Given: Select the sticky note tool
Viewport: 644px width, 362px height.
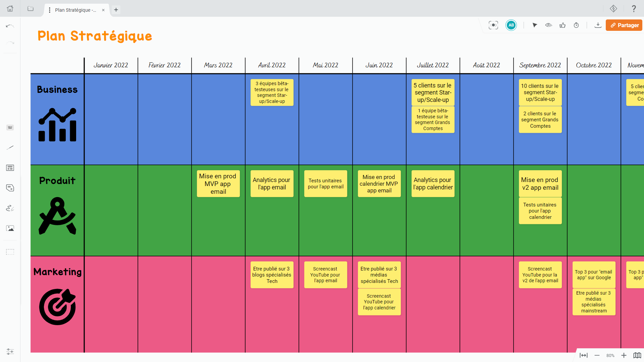Looking at the screenshot, I should 10,188.
